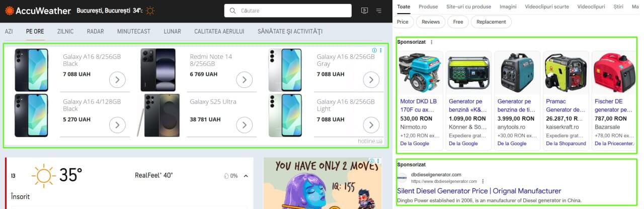This screenshot has height=209, width=644.
Task: Open three-dot menu next to dbdieselgenerator URL
Action: 482,181
